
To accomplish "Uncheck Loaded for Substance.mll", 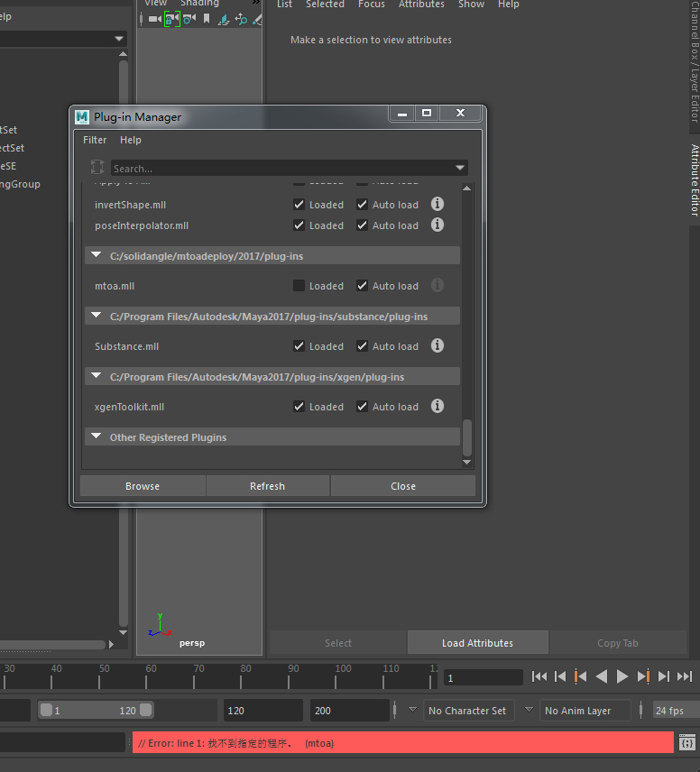I will pos(299,346).
